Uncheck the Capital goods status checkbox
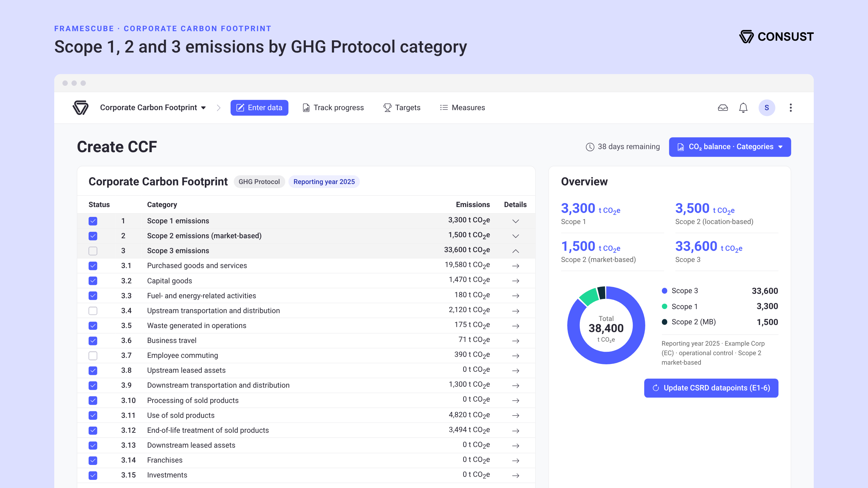This screenshot has height=488, width=868. (93, 281)
